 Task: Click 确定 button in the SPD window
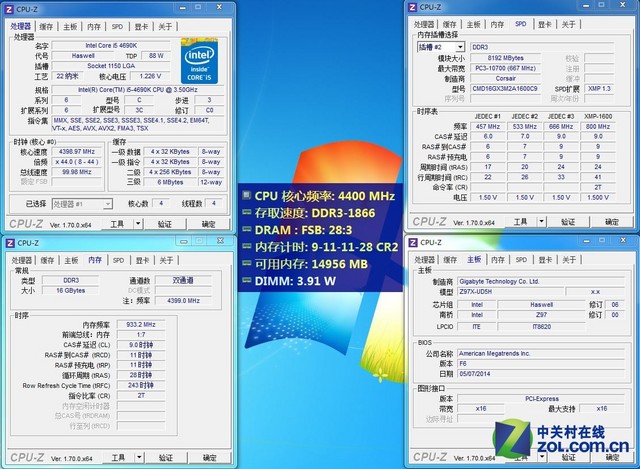(611, 222)
